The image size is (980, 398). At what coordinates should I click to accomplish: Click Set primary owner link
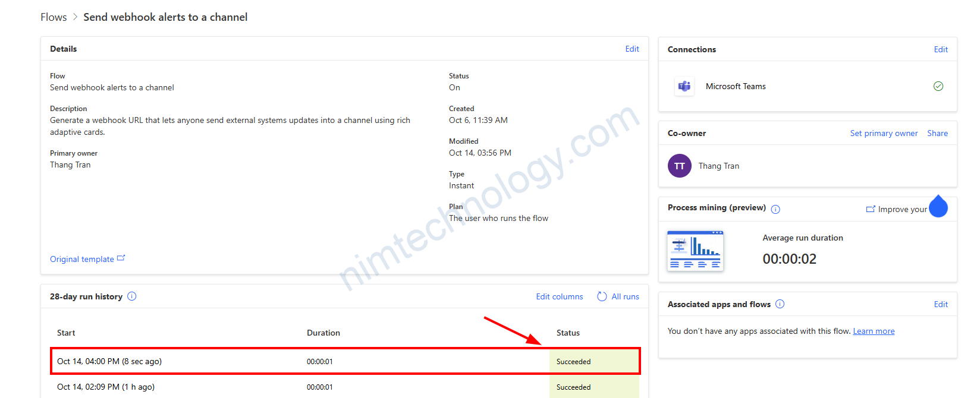click(884, 133)
